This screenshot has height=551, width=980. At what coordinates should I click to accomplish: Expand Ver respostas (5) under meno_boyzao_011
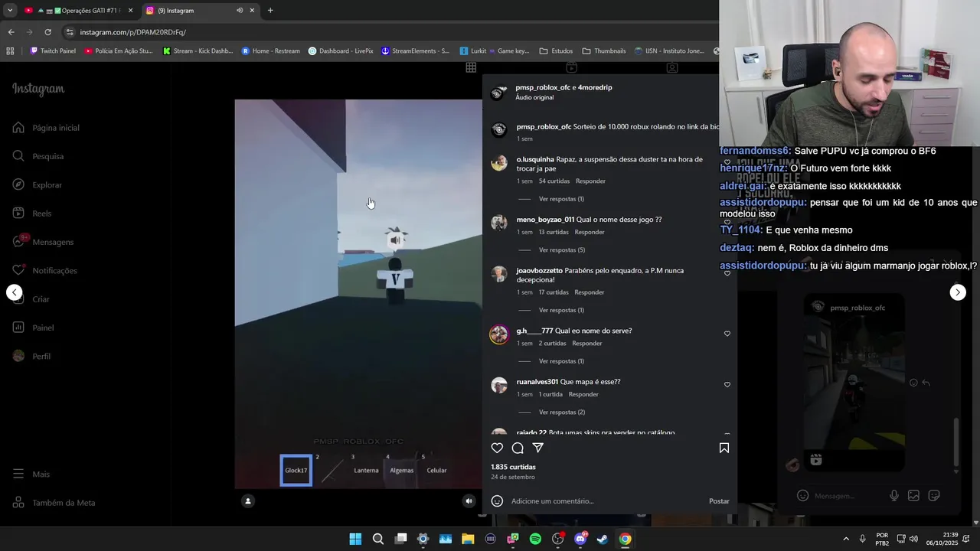click(x=561, y=250)
